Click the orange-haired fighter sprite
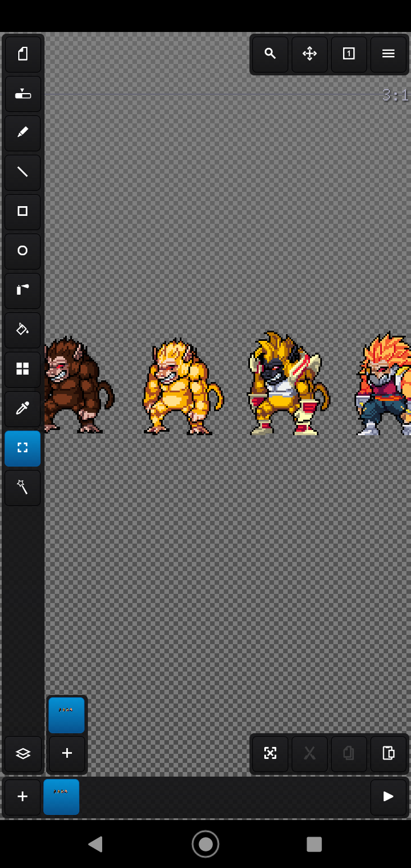 coord(382,384)
